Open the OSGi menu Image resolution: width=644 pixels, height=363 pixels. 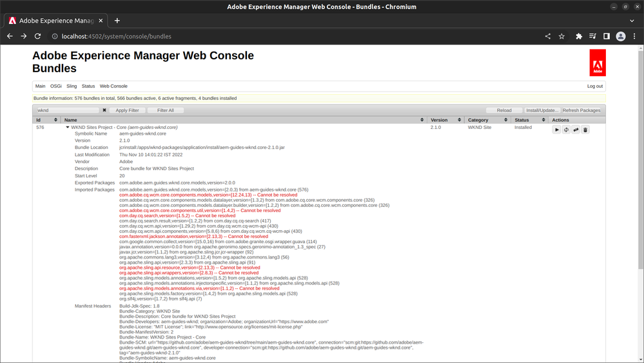click(56, 86)
